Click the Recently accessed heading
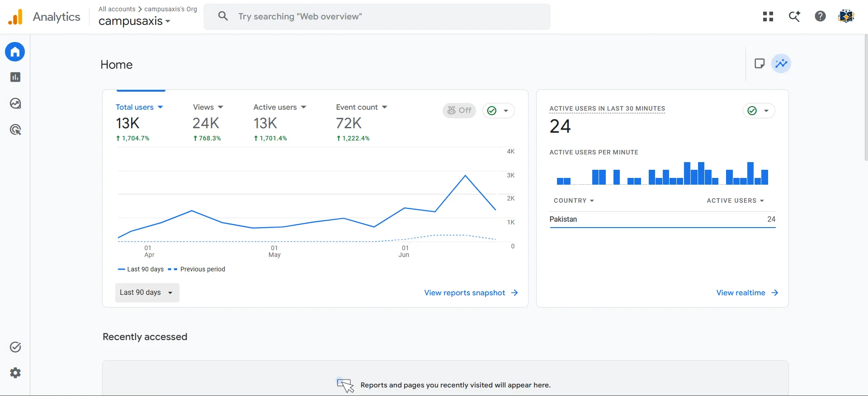Viewport: 868px width, 396px height. pos(145,337)
